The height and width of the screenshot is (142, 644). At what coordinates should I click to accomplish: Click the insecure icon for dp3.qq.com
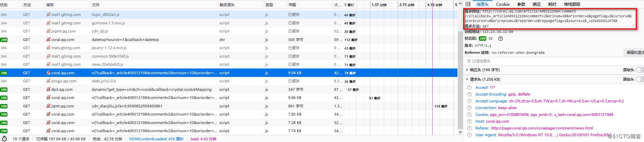pyautogui.click(x=48, y=89)
